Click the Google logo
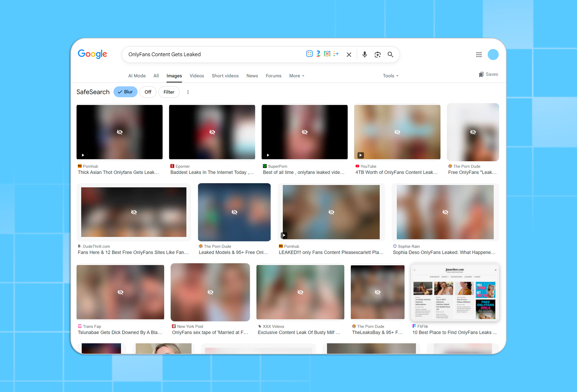 [x=92, y=54]
